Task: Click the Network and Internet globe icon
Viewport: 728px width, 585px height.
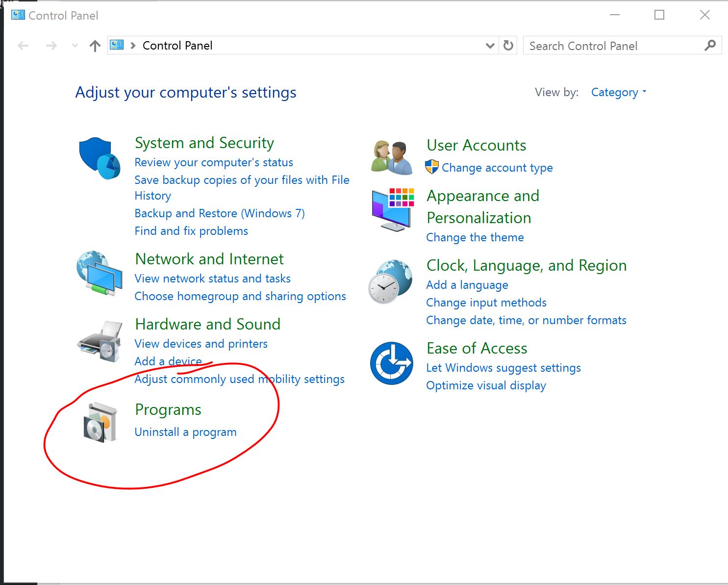Action: pos(100,273)
